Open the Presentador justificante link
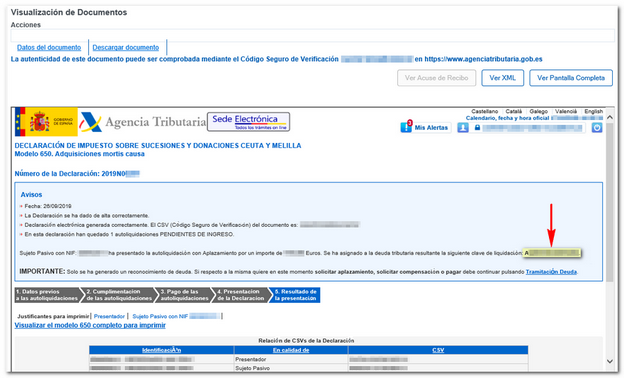The image size is (624, 378). [109, 316]
